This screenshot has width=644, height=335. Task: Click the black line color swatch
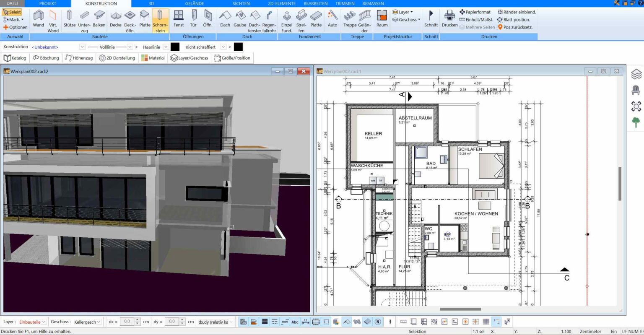click(175, 47)
